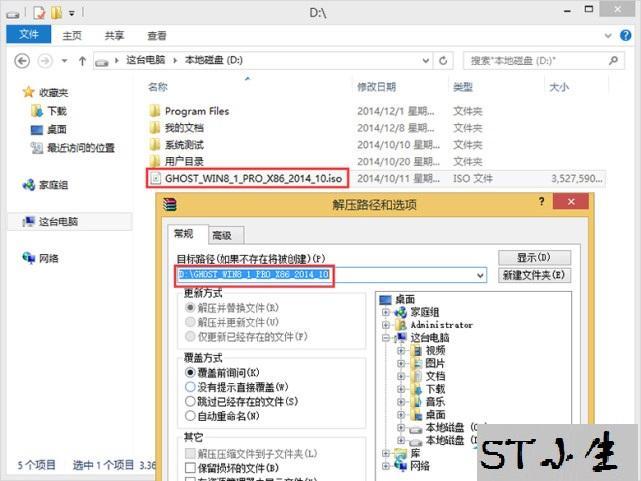Viewport: 641px width, 481px height.
Task: Toggle 保留损坏的文件 checkbox
Action: pos(190,467)
